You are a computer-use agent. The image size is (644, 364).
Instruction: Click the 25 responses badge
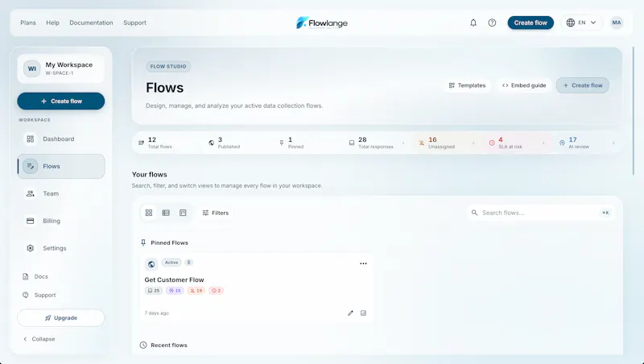154,291
